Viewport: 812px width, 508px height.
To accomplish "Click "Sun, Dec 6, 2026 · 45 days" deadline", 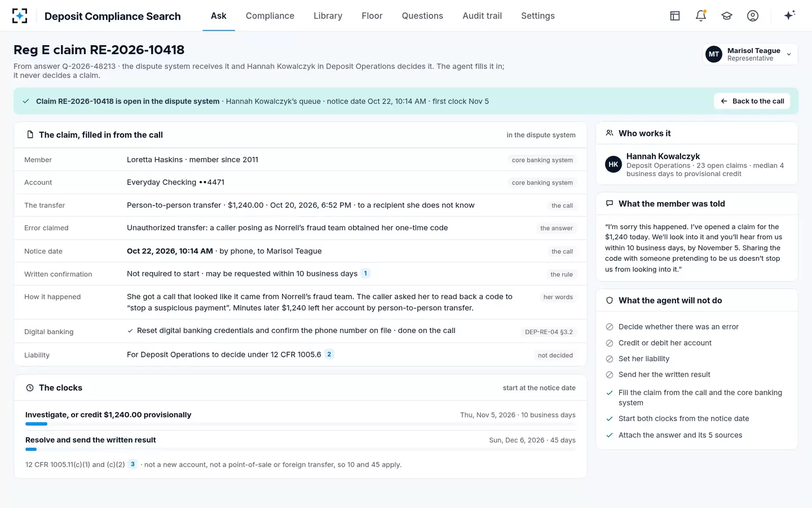I will point(532,440).
